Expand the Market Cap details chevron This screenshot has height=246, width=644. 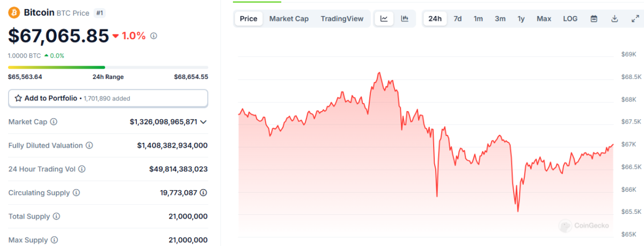203,122
